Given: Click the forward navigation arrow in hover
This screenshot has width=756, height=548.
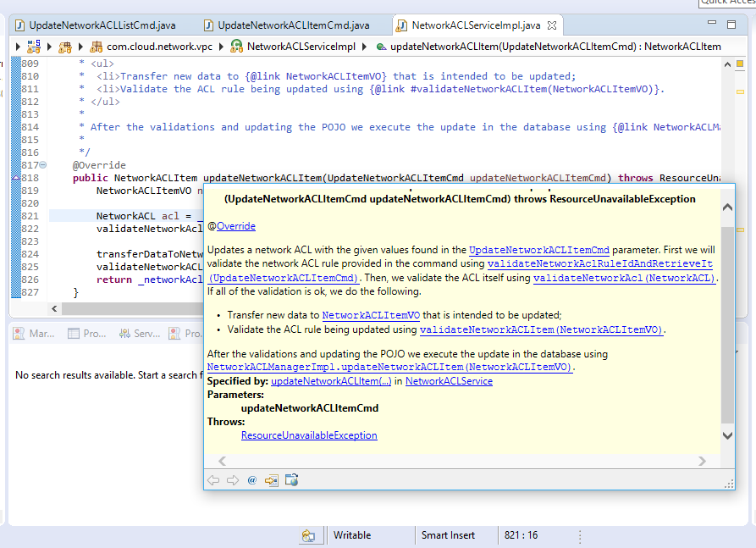Looking at the screenshot, I should (233, 480).
